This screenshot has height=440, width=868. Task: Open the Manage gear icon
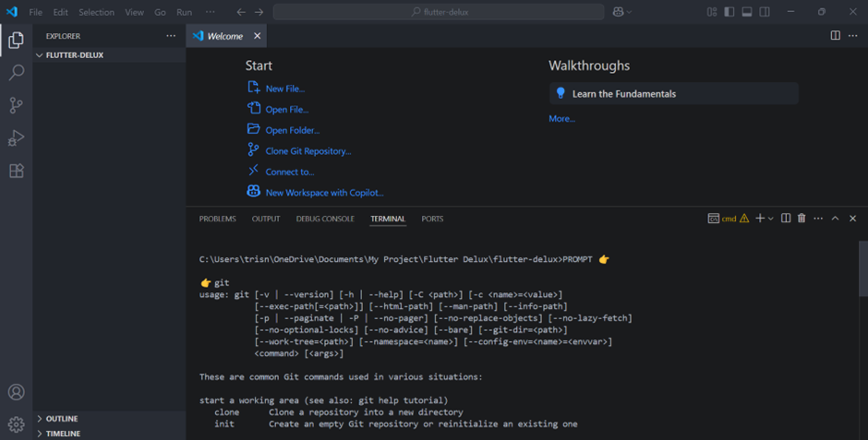tap(16, 424)
